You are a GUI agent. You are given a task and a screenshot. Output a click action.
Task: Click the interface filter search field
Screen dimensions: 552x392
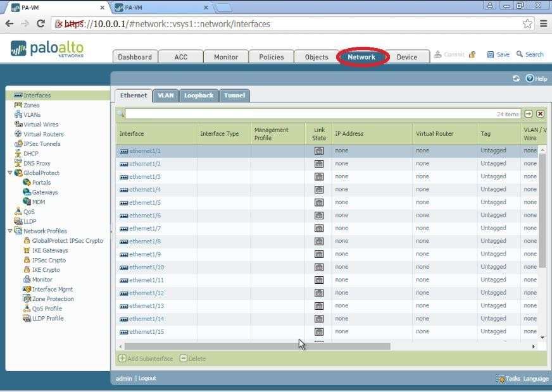310,114
